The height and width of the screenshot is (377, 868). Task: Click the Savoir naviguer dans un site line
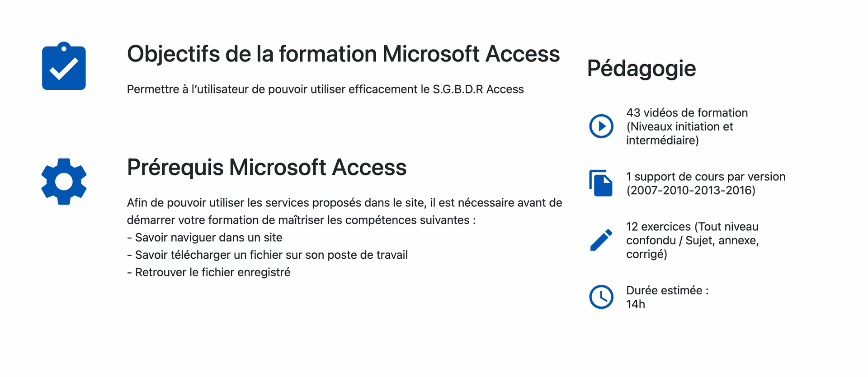[x=204, y=237]
